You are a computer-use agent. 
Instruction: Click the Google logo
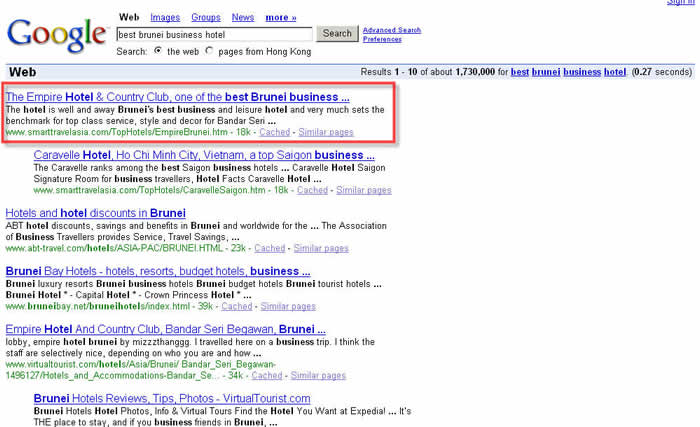point(57,34)
